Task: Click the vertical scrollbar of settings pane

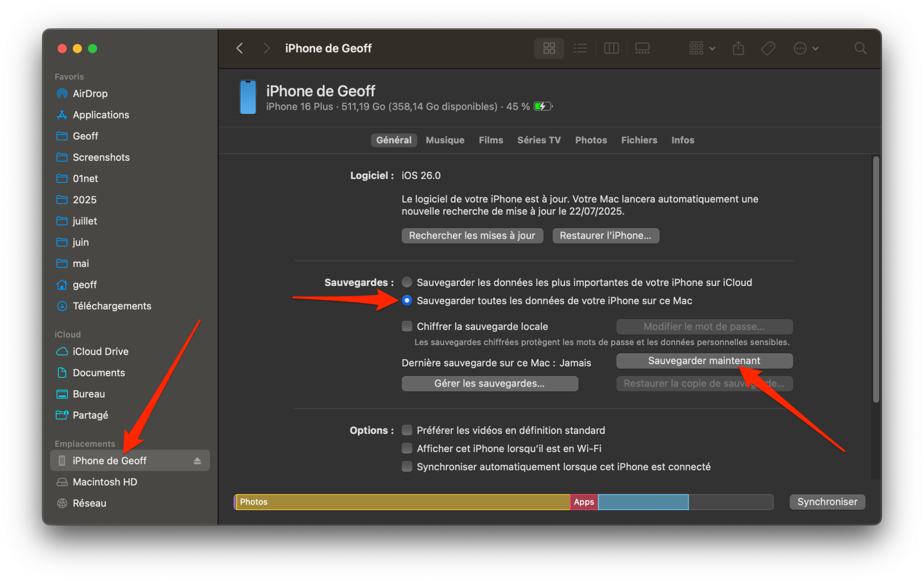Action: [876, 279]
